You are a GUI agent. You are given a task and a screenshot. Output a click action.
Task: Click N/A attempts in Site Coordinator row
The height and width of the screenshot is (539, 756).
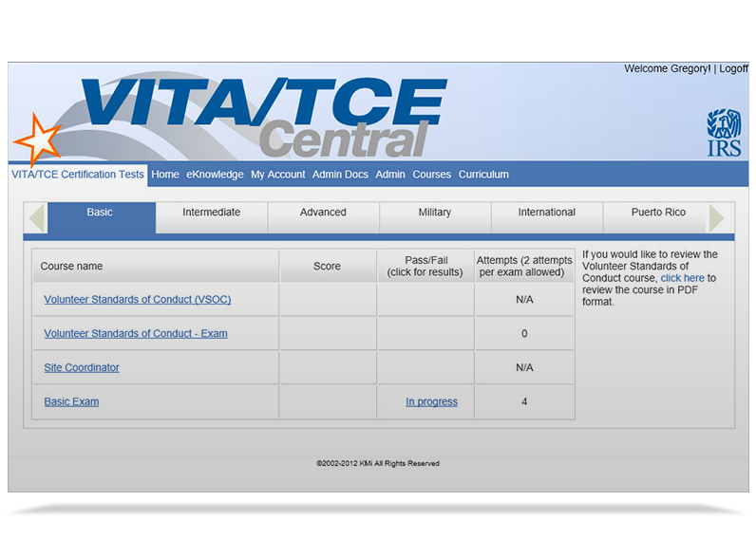[x=524, y=367]
